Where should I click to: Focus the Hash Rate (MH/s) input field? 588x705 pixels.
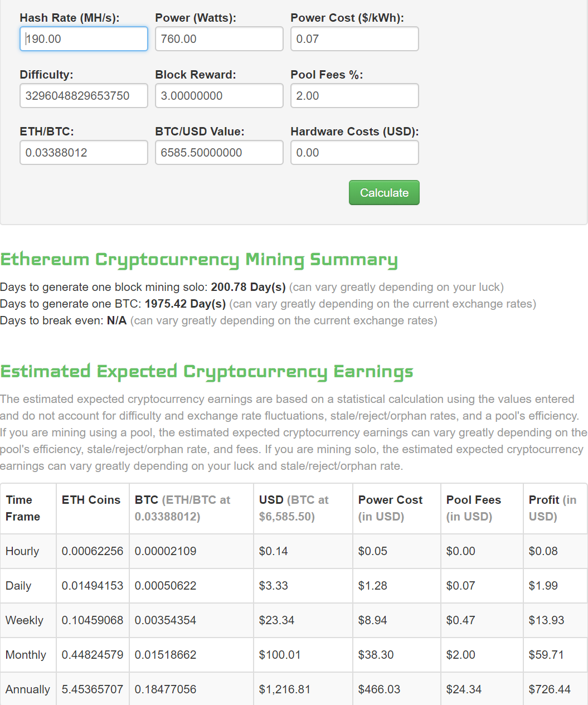click(x=84, y=39)
